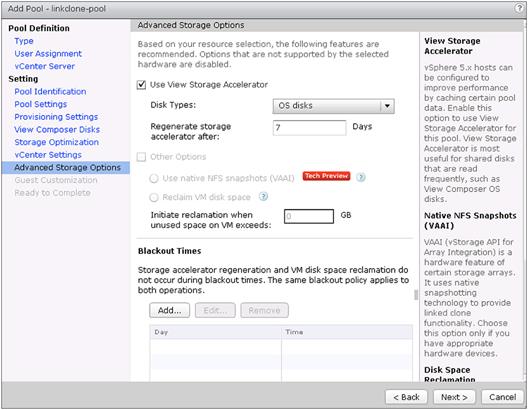Open the Storage Optimization step
528x410 pixels.
click(x=57, y=142)
